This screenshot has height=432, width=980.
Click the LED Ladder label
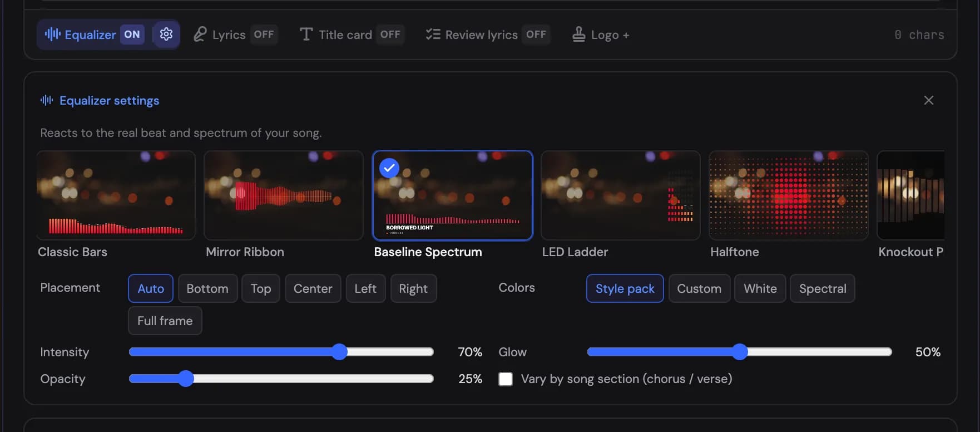point(575,252)
